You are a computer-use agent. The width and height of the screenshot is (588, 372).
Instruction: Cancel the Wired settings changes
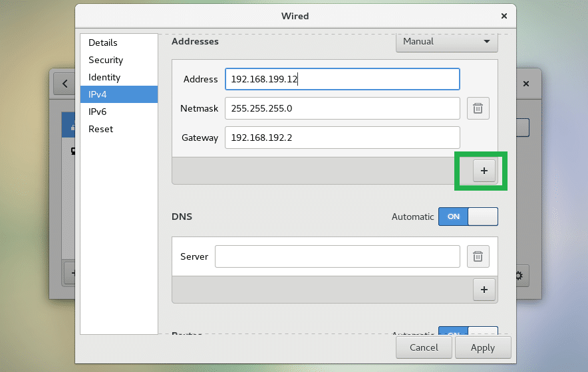424,347
